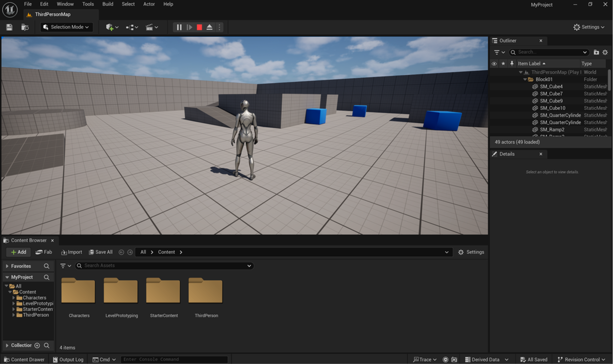Click the Eject from player icon
This screenshot has width=613, height=364.
click(x=209, y=27)
